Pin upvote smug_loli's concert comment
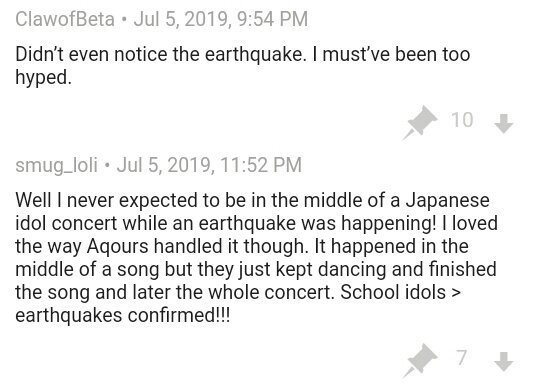The image size is (539, 383). 420,361
